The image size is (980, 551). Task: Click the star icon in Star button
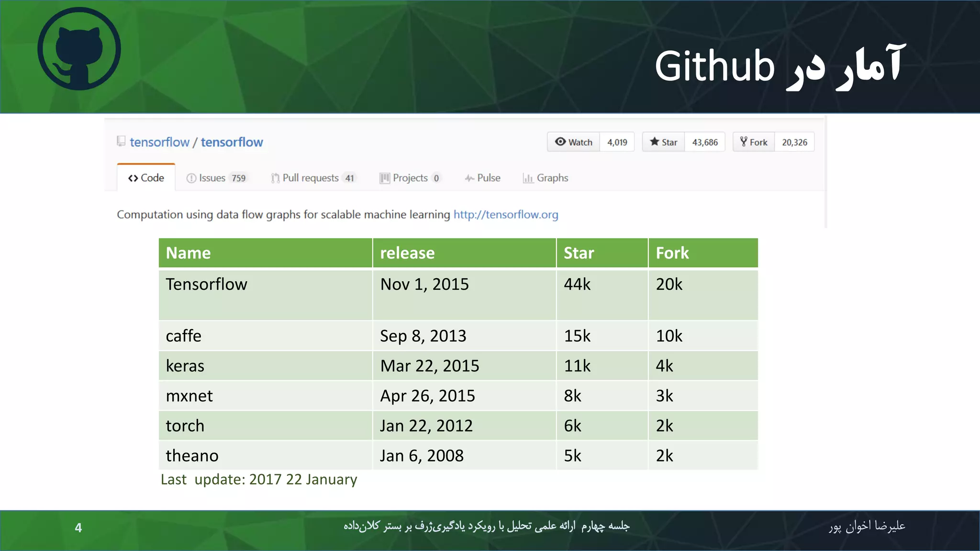coord(655,142)
